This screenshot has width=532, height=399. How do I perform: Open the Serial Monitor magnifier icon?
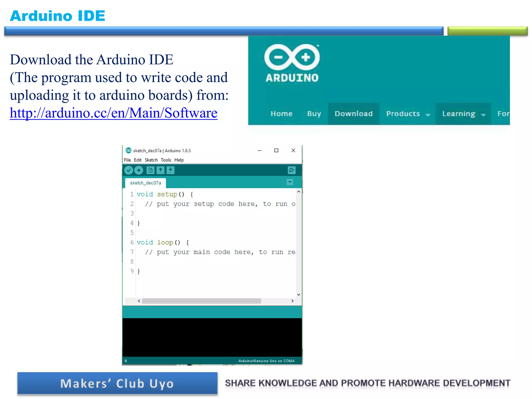pyautogui.click(x=292, y=170)
